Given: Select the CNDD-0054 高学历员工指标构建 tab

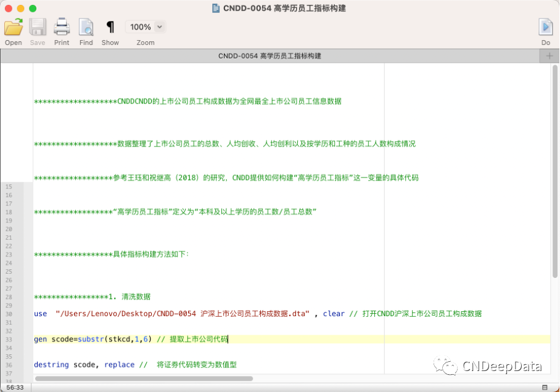Looking at the screenshot, I should (270, 56).
